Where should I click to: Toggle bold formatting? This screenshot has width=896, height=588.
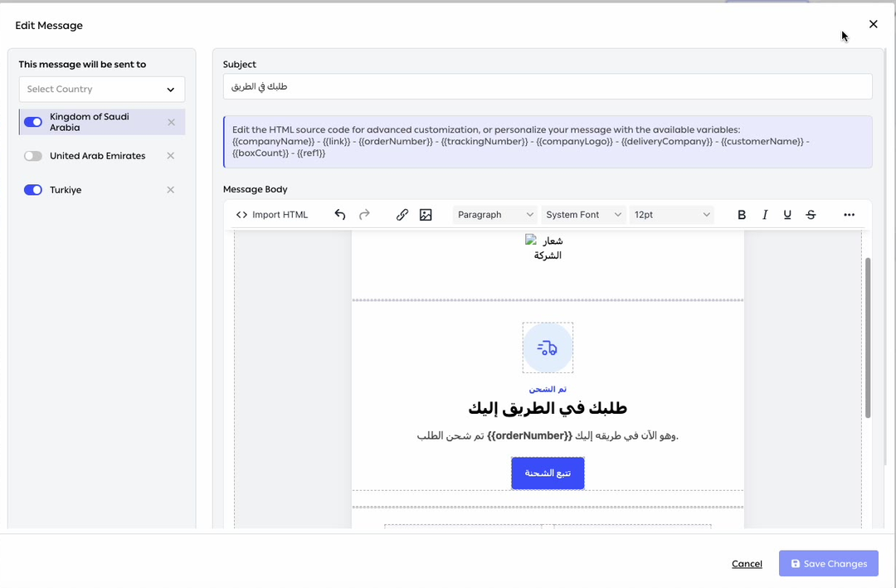[x=742, y=214]
